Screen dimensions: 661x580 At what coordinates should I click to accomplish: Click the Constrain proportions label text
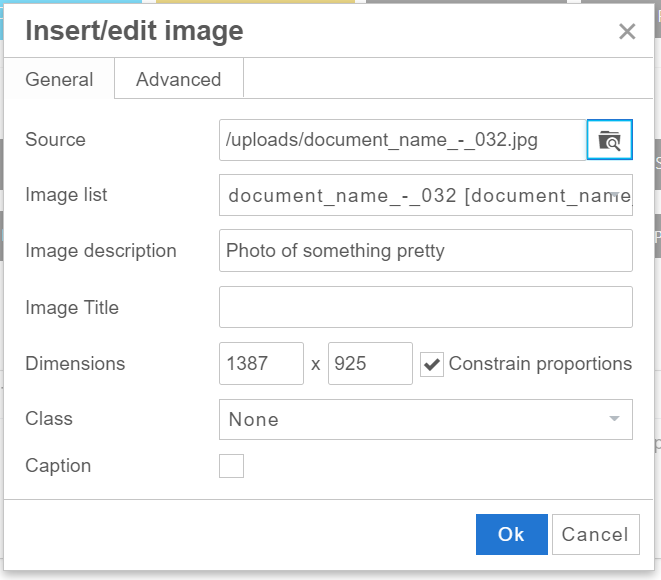540,364
